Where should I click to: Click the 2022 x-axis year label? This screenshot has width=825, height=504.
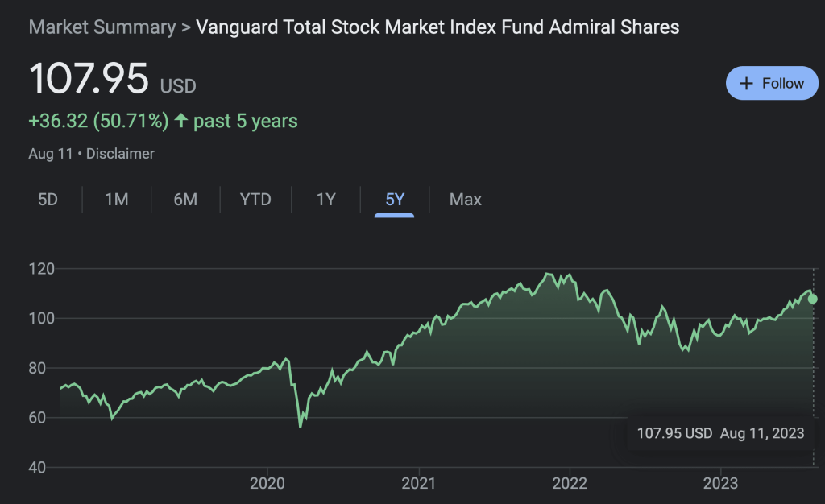pyautogui.click(x=570, y=483)
